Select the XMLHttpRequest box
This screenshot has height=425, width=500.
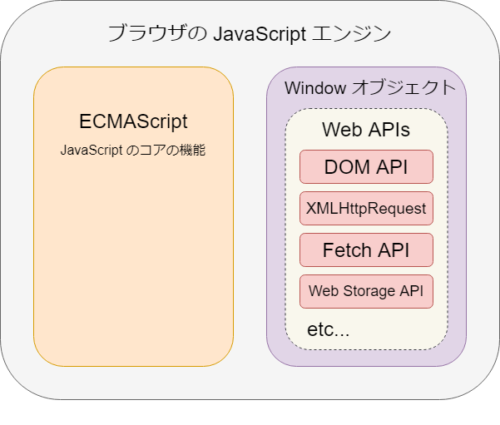pos(366,208)
